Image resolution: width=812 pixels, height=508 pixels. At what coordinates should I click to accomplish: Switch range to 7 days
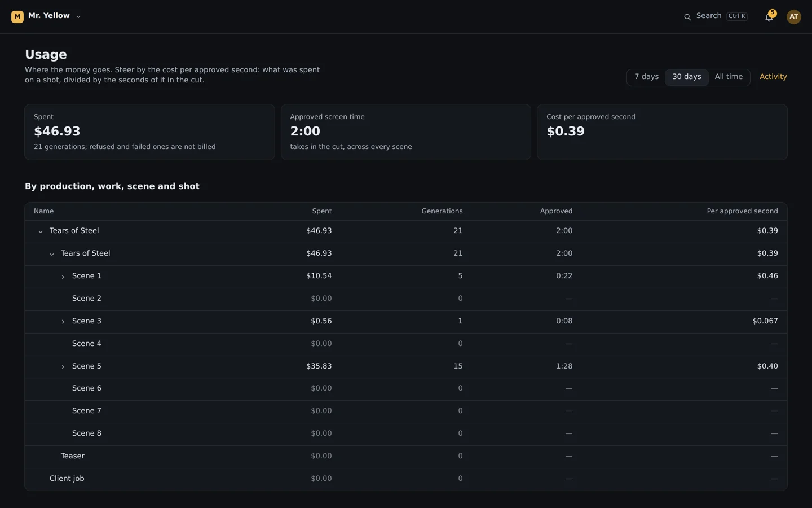646,77
